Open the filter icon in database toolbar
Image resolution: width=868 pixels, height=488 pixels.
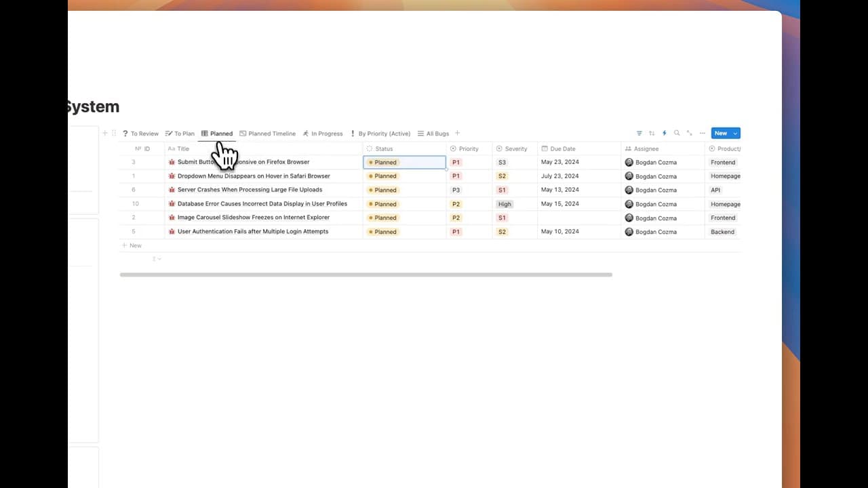tap(639, 134)
